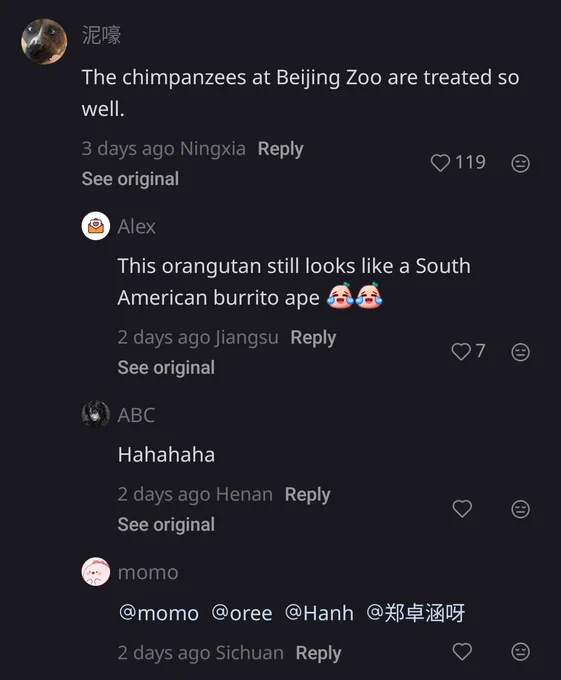Like ABC's Hahahaha reply

[x=462, y=508]
